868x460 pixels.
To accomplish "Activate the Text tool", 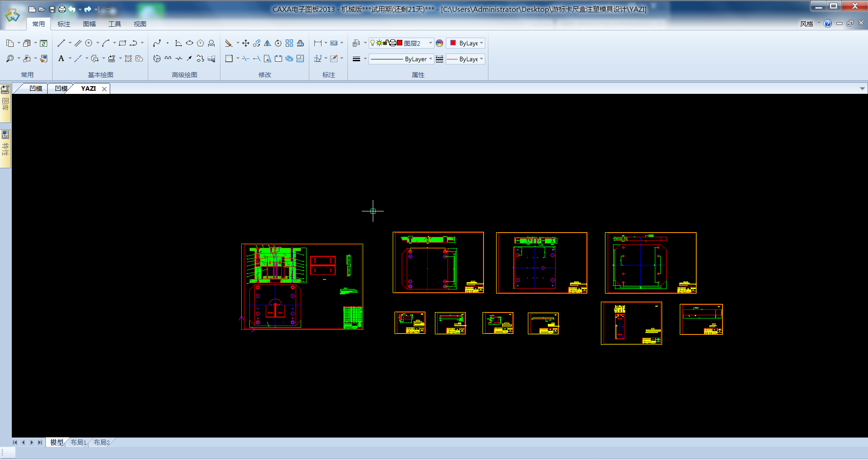I will [61, 59].
